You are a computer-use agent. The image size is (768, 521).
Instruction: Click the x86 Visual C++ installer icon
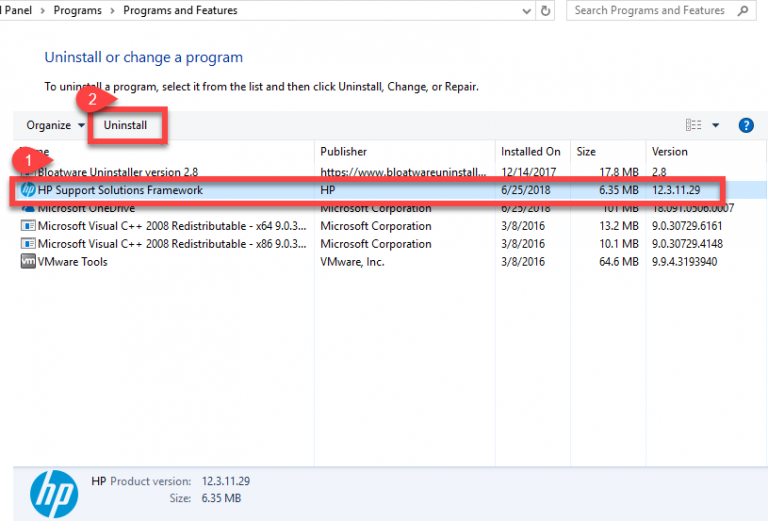coord(28,244)
